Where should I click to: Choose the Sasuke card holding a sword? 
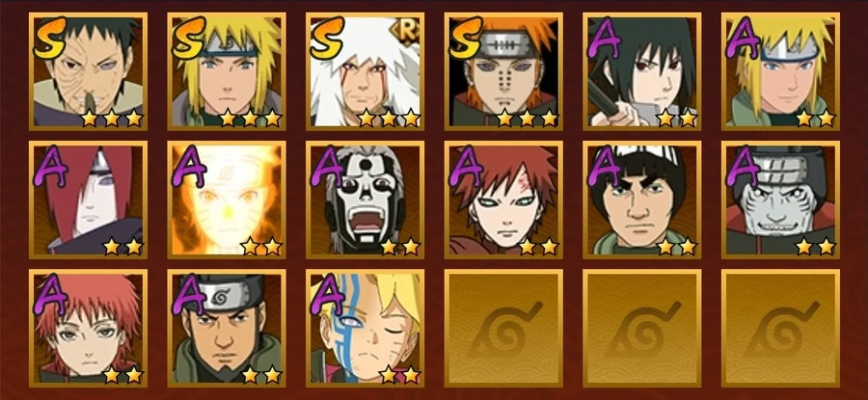(641, 71)
